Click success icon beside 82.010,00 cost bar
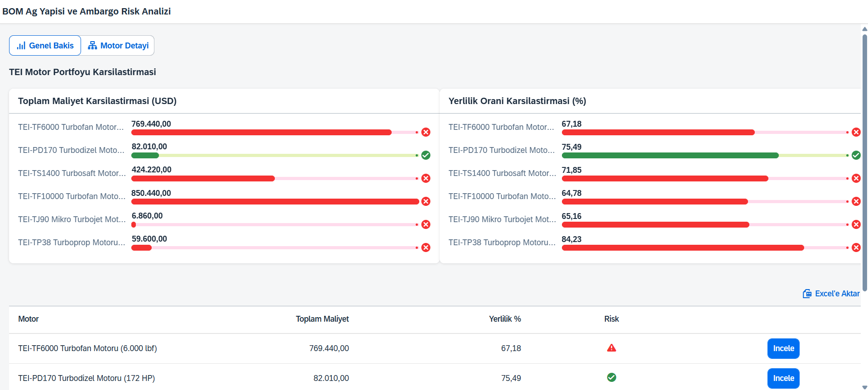The width and height of the screenshot is (868, 390). click(426, 155)
